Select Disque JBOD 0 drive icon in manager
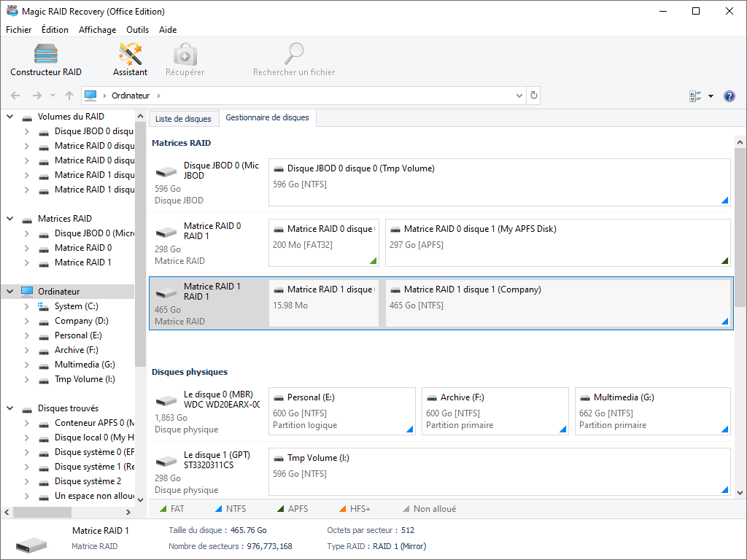The width and height of the screenshot is (747, 560). tap(166, 171)
